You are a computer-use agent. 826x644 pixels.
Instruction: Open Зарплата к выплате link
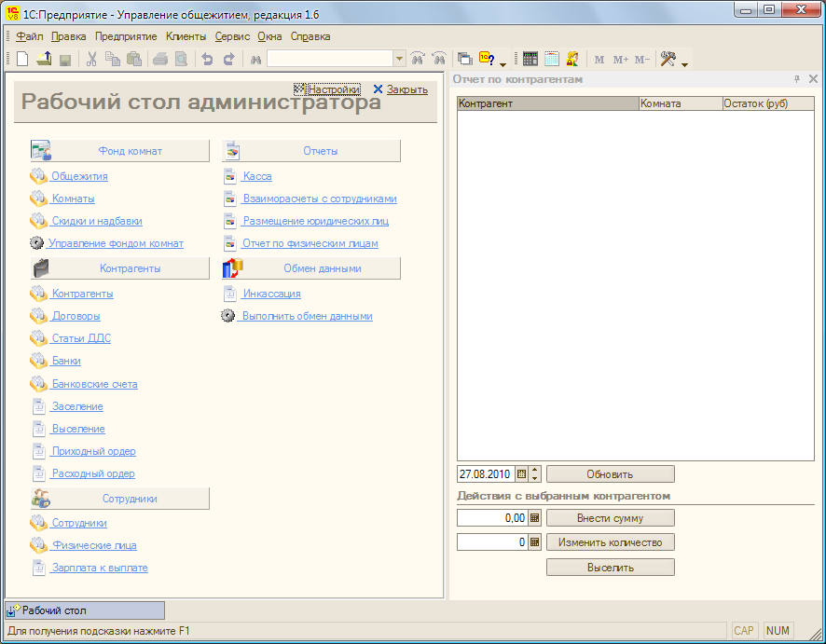tap(100, 568)
